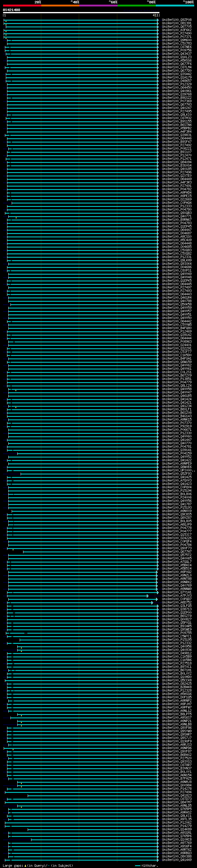Viewport: 197px width, 868px height.
Task: Select hit UniRef100_P07369
Action: tap(176, 101)
